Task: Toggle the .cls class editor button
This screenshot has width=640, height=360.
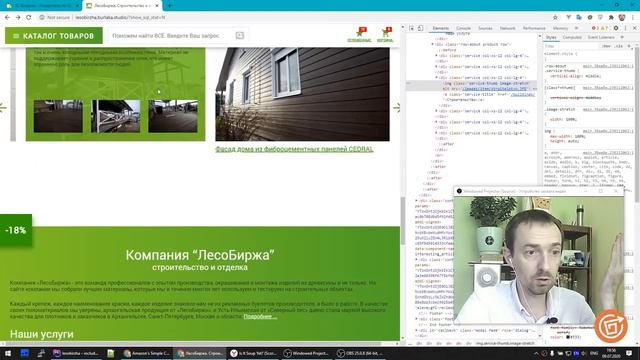Action: (x=619, y=46)
